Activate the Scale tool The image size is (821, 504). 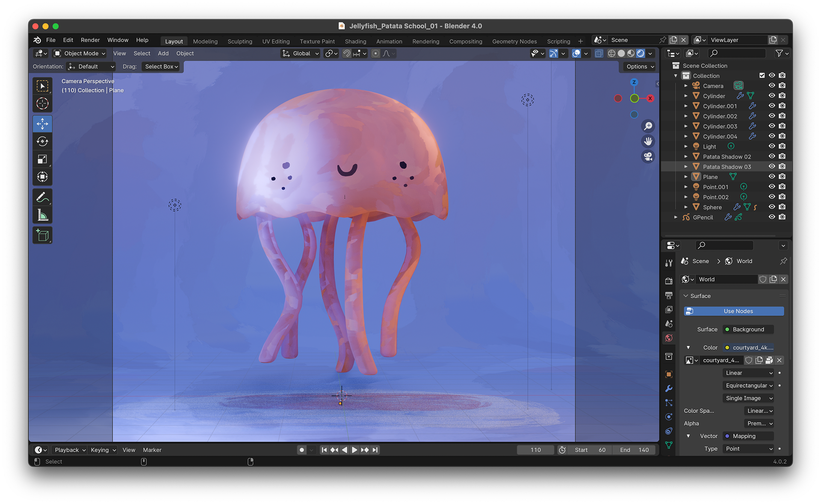point(42,159)
